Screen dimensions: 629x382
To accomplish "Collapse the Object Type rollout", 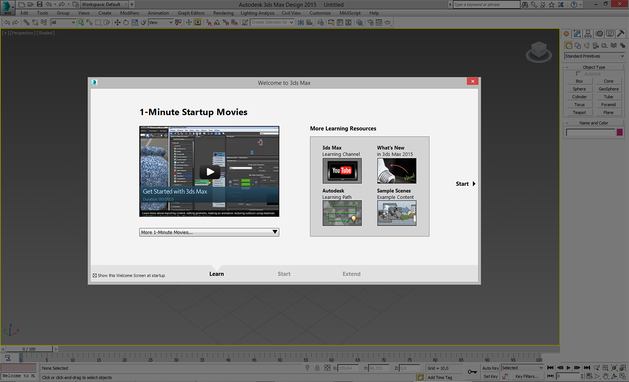I will [594, 67].
